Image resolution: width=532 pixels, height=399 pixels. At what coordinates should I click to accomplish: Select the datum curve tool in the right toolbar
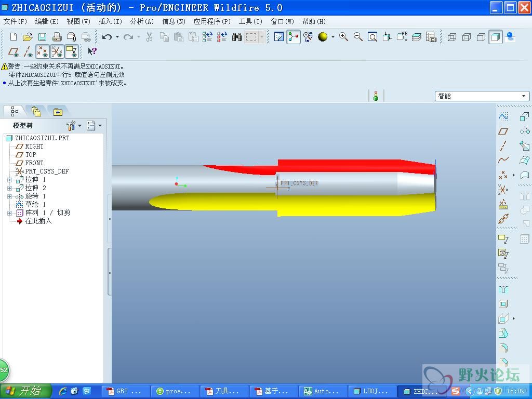pyautogui.click(x=503, y=160)
